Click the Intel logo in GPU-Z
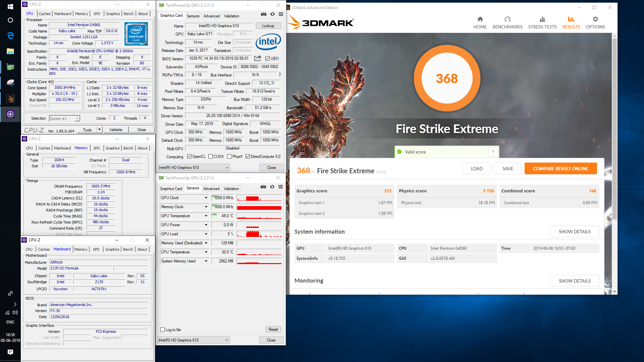The height and width of the screenshot is (362, 644). pos(268,42)
